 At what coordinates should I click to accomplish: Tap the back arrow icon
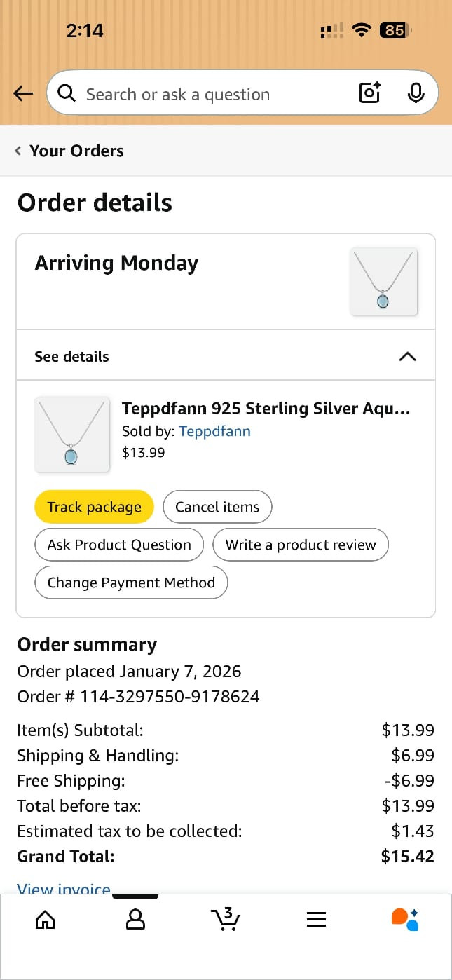coord(23,93)
